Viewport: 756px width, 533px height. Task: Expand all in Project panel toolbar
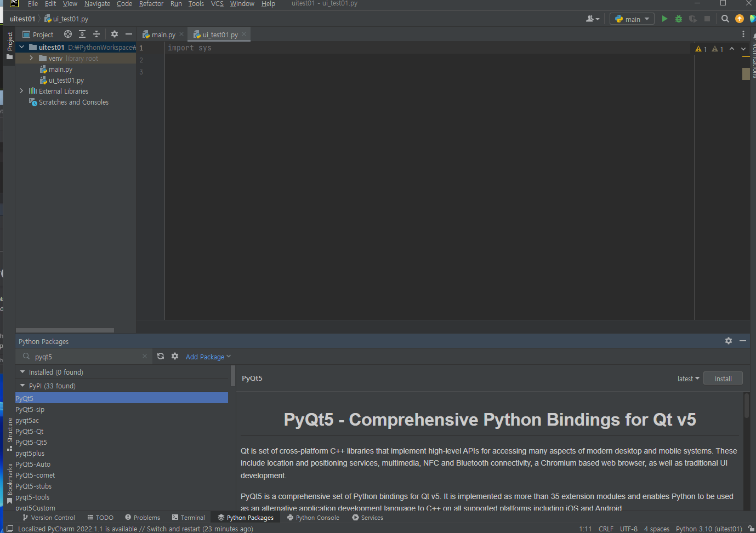[82, 34]
